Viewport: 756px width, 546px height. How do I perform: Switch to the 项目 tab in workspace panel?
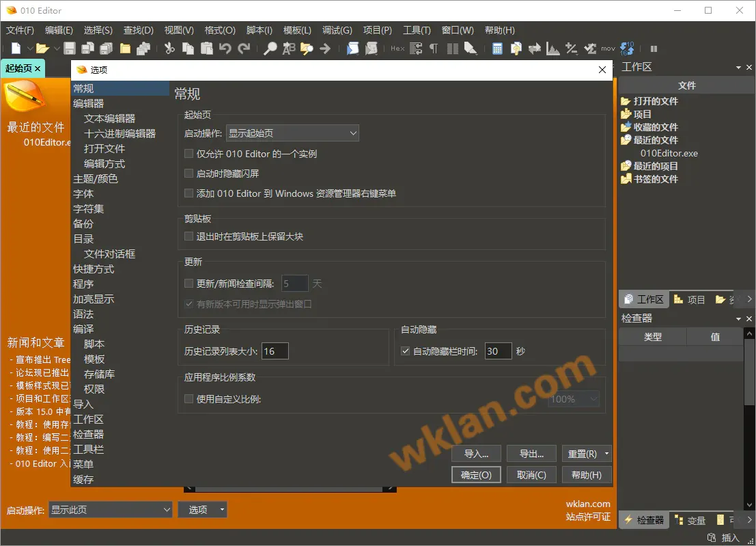689,299
